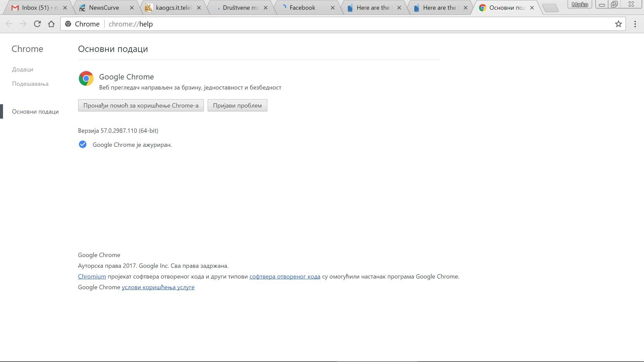Image resolution: width=644 pixels, height=362 pixels.
Task: Click the reload page icon
Action: [x=37, y=24]
